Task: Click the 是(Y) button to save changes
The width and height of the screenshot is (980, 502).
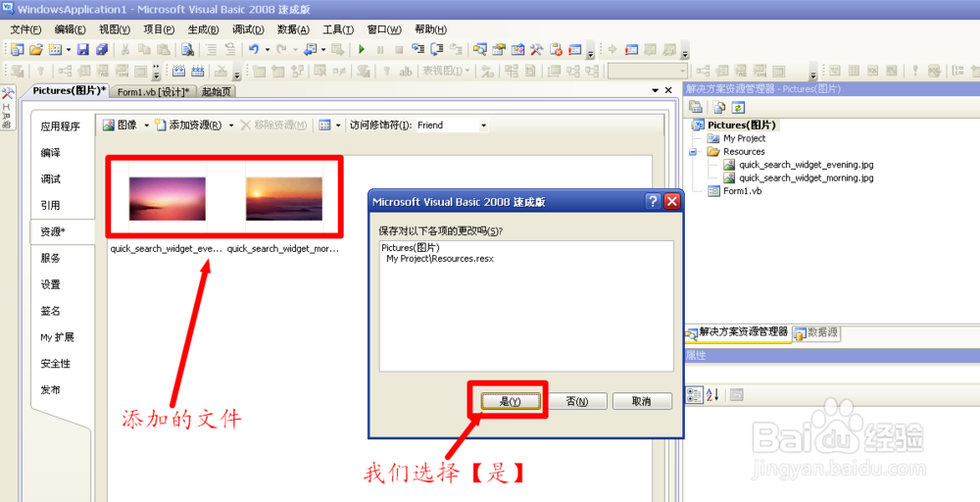Action: click(x=510, y=401)
